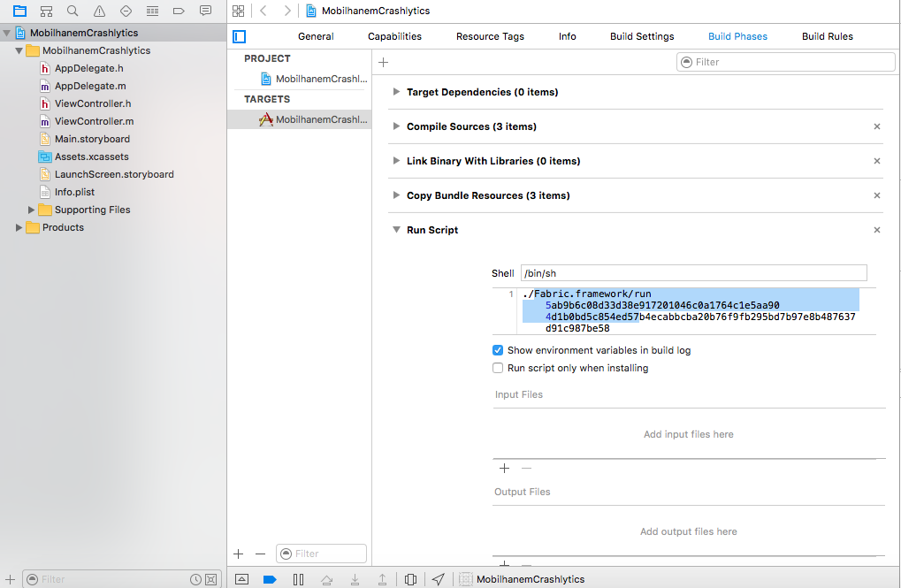Switch to the Build Settings tab
Screen dimensions: 901x588
point(642,36)
